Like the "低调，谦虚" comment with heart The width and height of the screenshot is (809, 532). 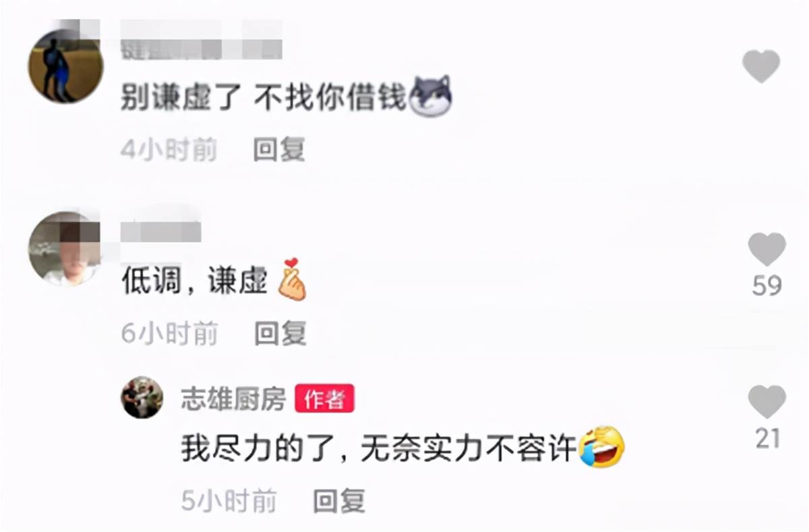(x=767, y=249)
